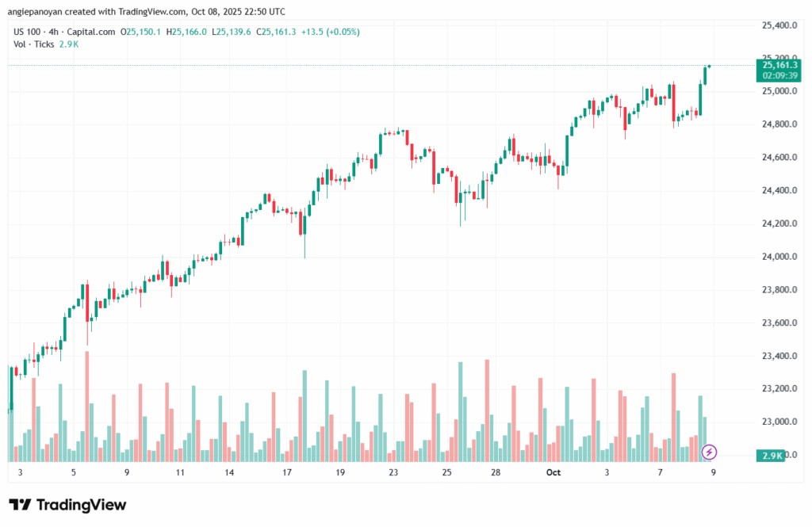Click the 2.9K volume value in legend
The width and height of the screenshot is (812, 527).
pyautogui.click(x=71, y=44)
